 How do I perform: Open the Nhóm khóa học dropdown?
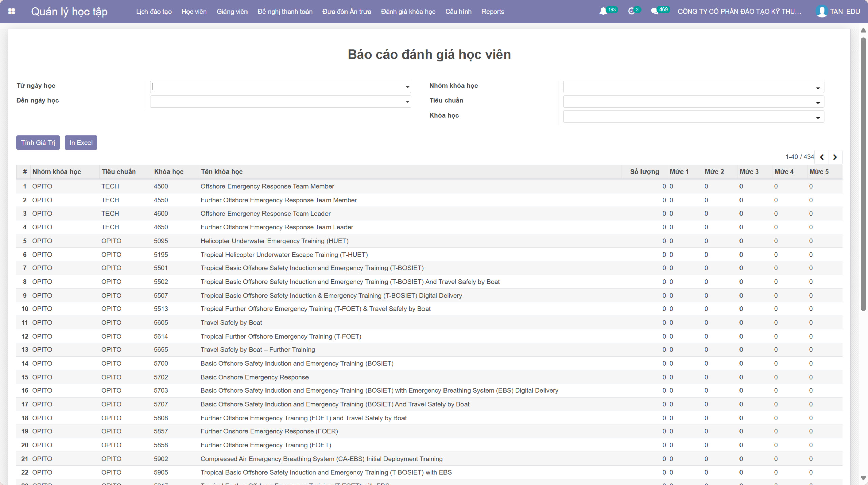(818, 88)
